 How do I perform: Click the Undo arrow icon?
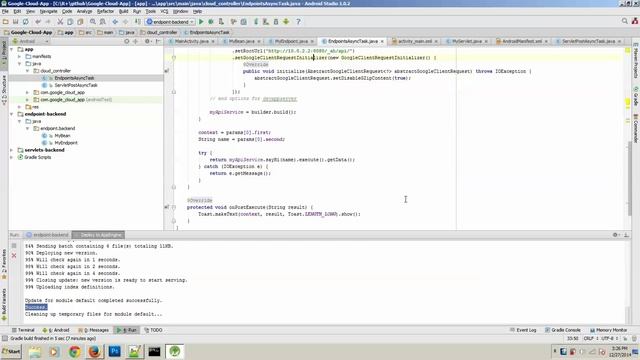[38, 22]
